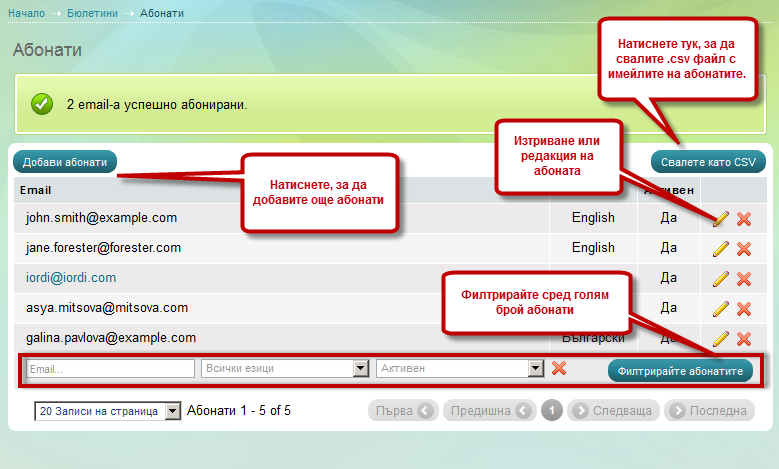This screenshot has width=779, height=469.
Task: Delete galina.pavlova@example.com with red X icon
Action: click(744, 339)
